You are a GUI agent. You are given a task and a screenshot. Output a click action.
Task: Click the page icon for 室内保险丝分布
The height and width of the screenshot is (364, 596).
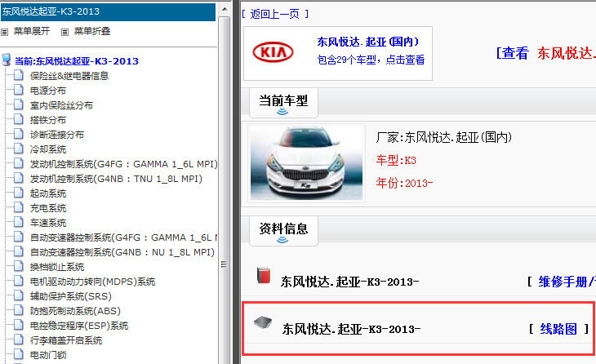coord(19,104)
